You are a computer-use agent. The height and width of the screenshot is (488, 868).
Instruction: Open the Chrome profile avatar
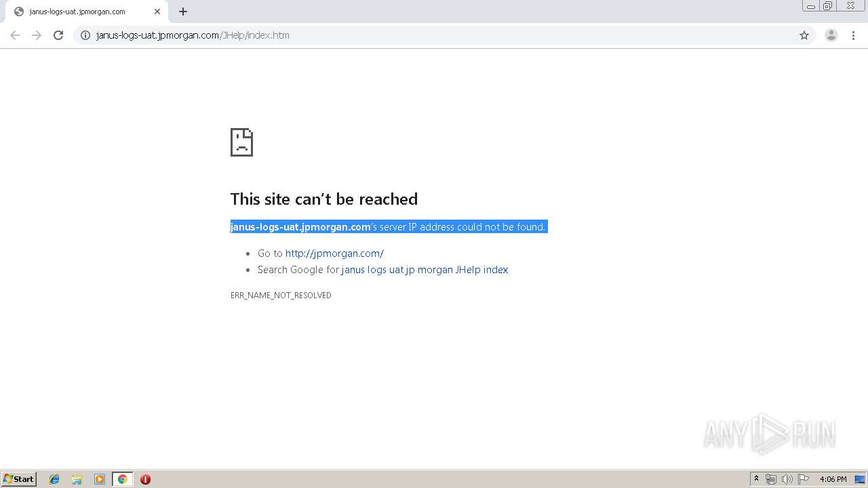click(831, 35)
